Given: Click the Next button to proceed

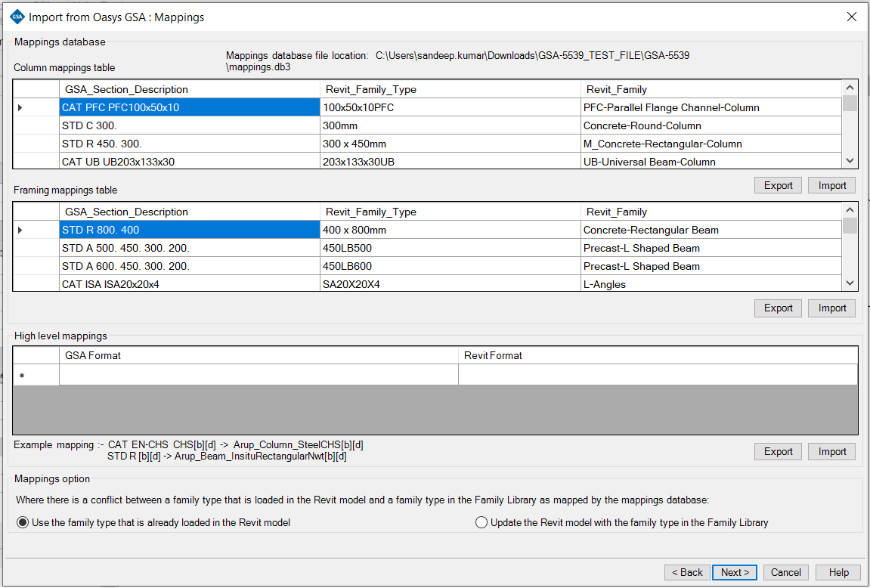Looking at the screenshot, I should tap(734, 572).
